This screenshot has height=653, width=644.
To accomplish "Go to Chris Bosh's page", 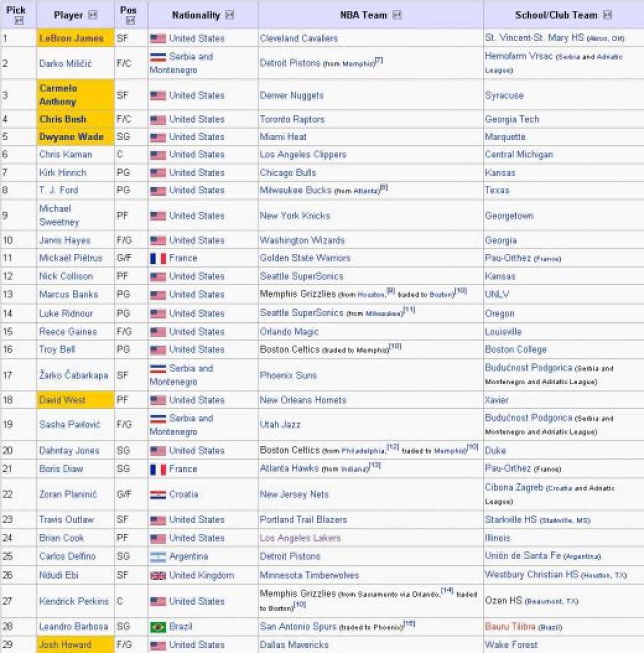I will [63, 119].
